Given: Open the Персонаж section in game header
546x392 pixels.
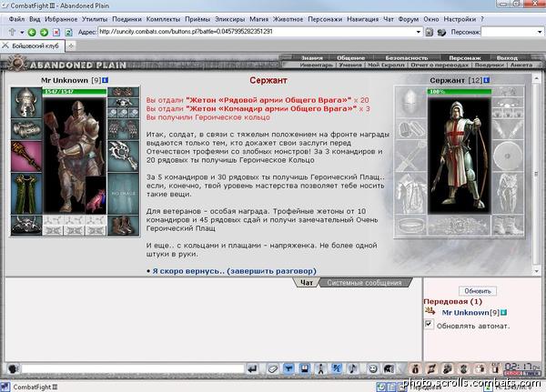Looking at the screenshot, I should click(464, 58).
